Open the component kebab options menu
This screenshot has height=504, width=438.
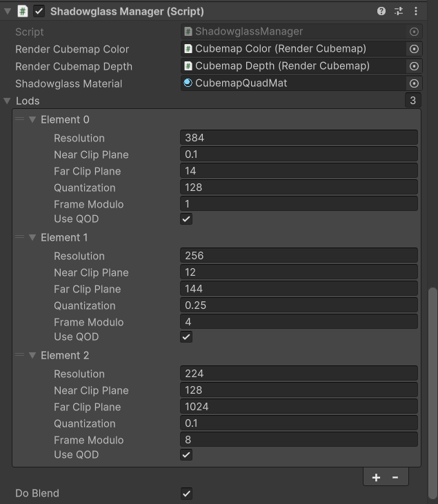click(415, 12)
